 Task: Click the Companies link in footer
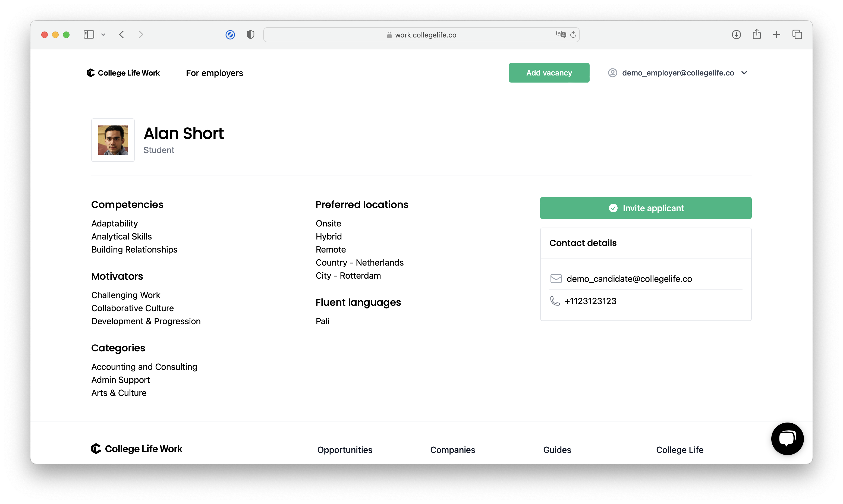pos(453,449)
